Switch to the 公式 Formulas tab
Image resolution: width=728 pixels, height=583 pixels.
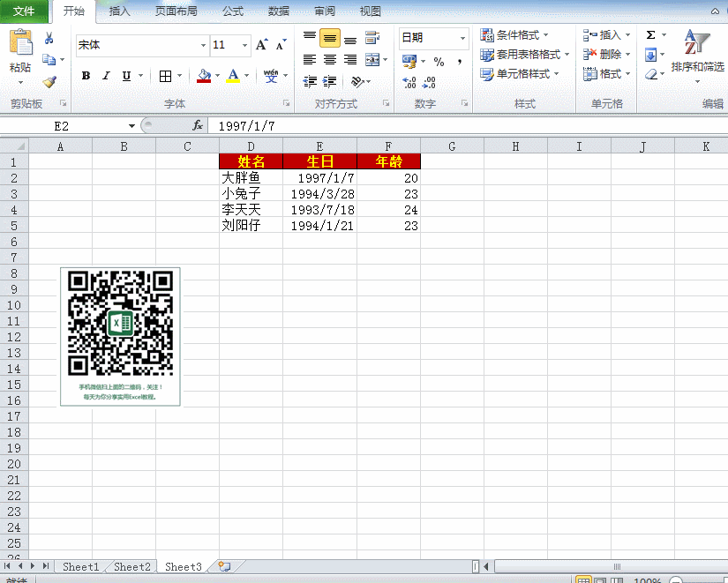pos(233,11)
